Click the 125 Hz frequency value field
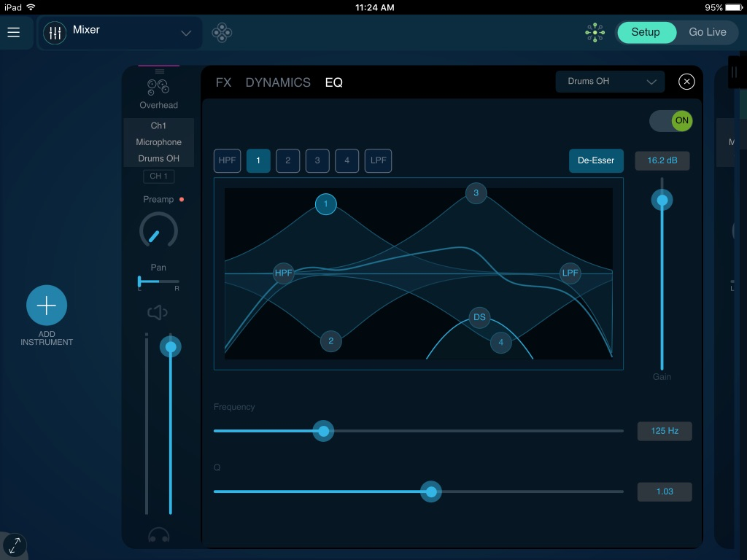 pyautogui.click(x=665, y=431)
